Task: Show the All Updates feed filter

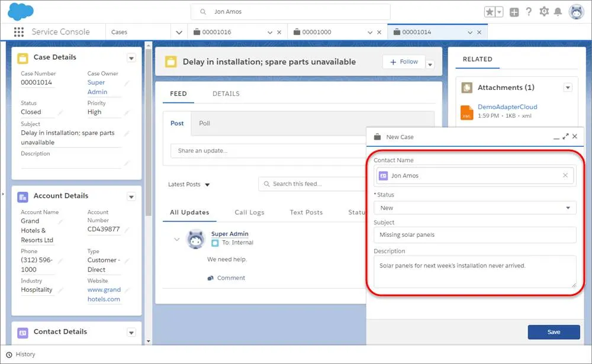Action: tap(189, 212)
